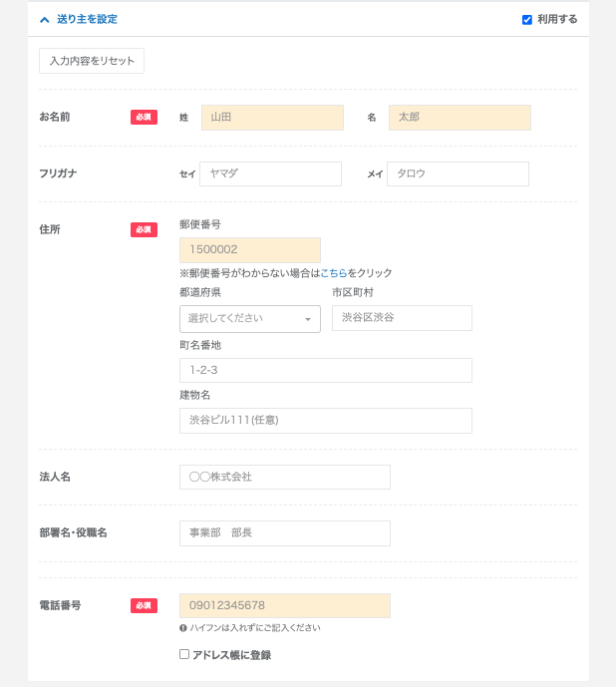This screenshot has height=687, width=616.
Task: Focus the メイ furigana field
Action: [458, 173]
